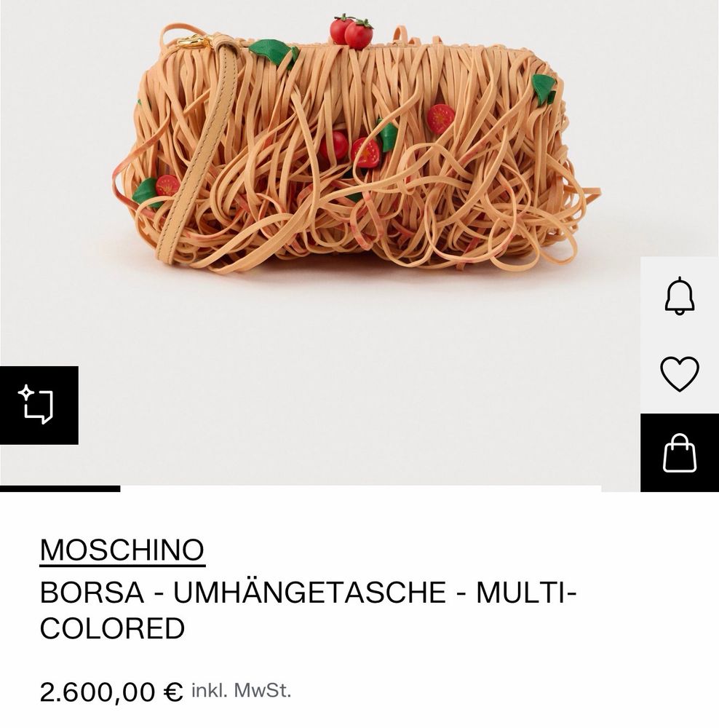
Task: Select the product title BORSA - UMHÄNGETASCHE
Action: (243, 593)
